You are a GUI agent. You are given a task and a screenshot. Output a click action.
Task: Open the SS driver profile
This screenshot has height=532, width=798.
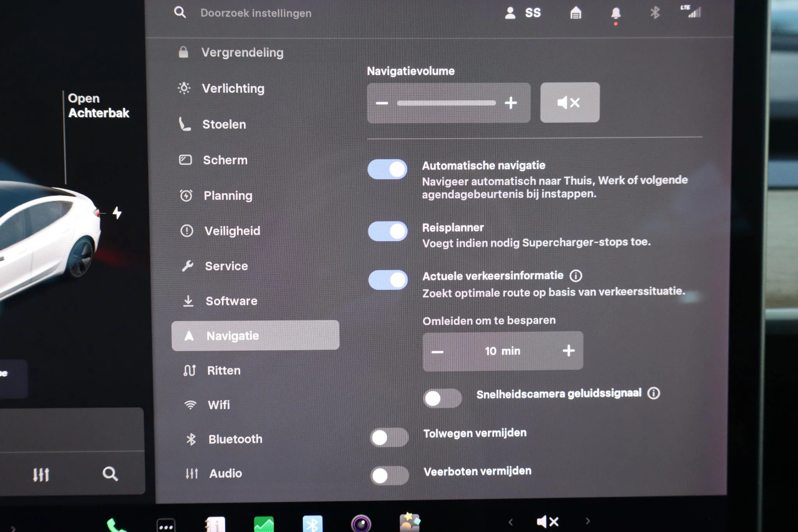[523, 13]
